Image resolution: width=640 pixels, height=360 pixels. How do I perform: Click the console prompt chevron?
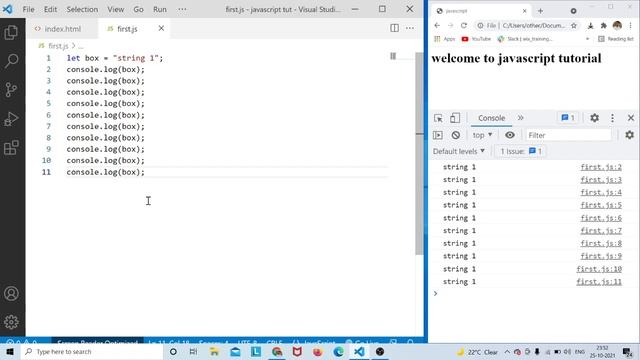436,293
